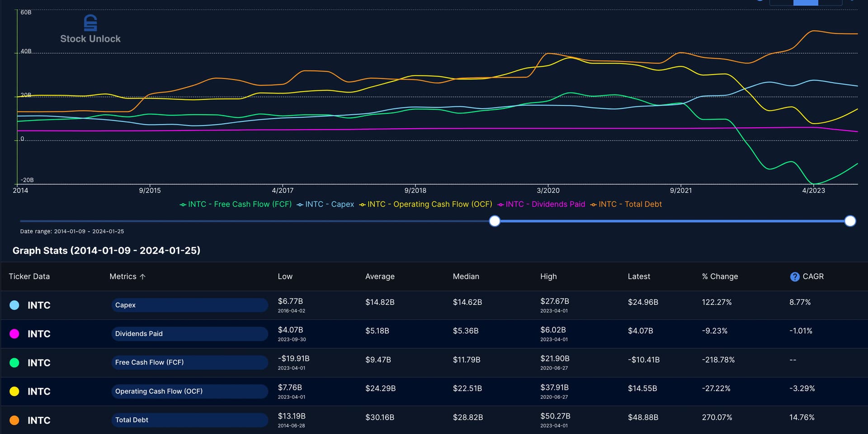Click the yellow Operating Cash Flow color swatch

pyautogui.click(x=14, y=392)
